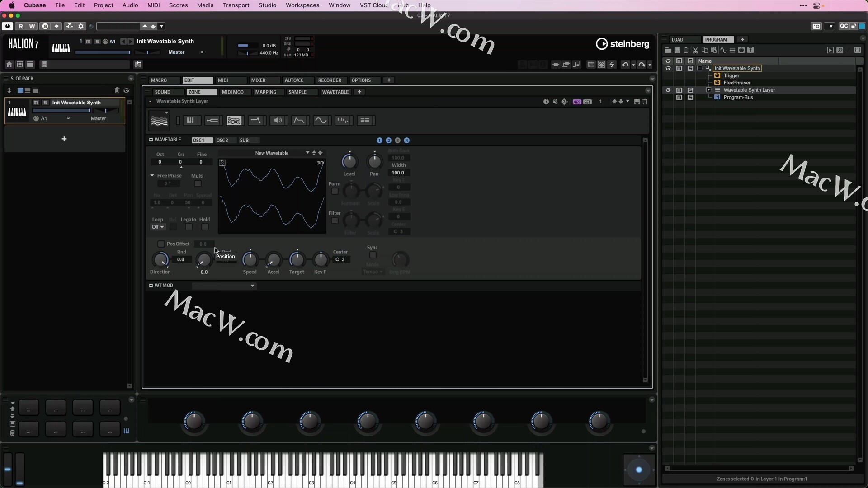The image size is (868, 488).
Task: Open the load program folder icon
Action: coord(668,50)
